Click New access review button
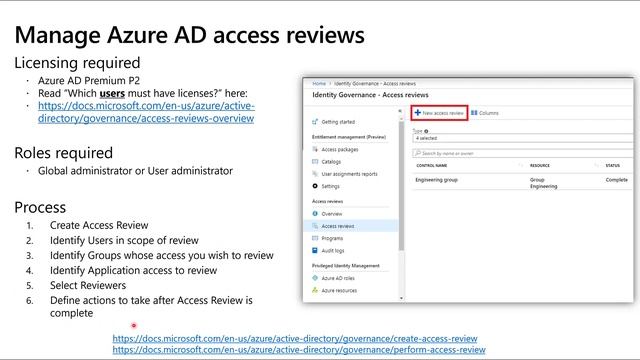Viewport: 640px width, 360px height. click(x=439, y=113)
